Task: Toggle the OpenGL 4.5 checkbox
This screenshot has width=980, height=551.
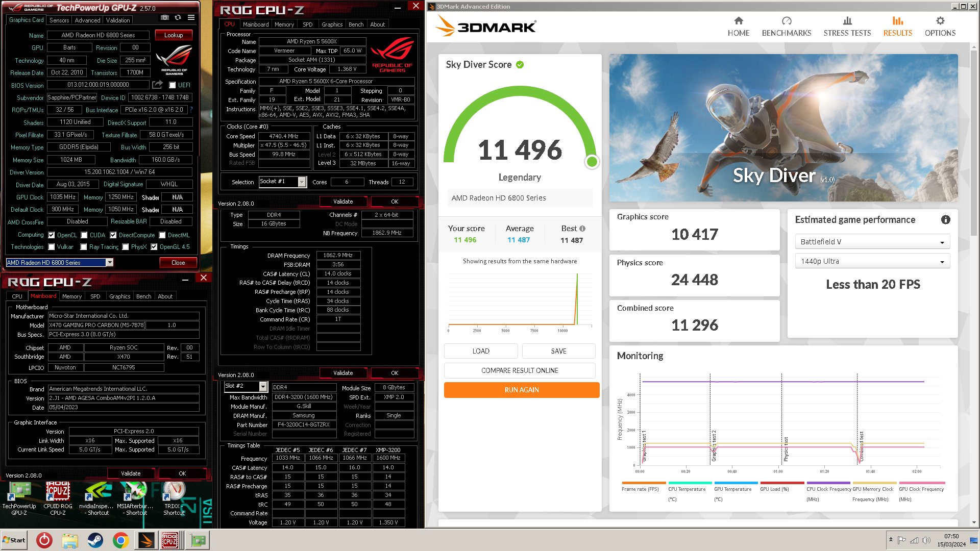Action: click(154, 247)
